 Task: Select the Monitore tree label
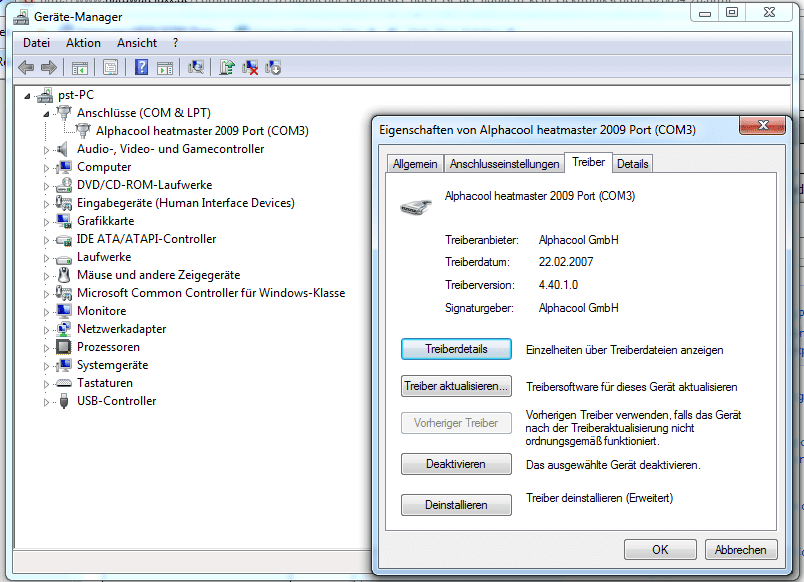point(102,311)
